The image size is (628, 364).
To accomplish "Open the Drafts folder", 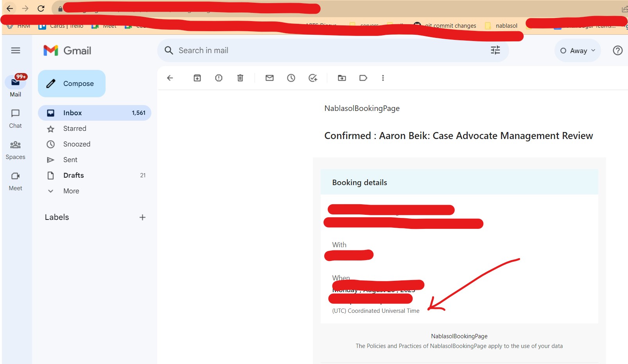I will click(73, 175).
